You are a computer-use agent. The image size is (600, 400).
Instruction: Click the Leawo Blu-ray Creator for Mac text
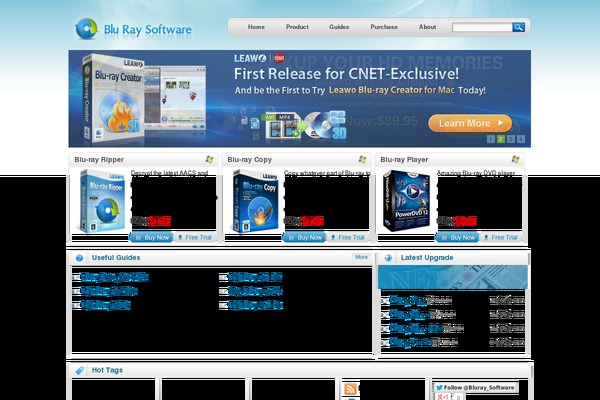pos(391,90)
